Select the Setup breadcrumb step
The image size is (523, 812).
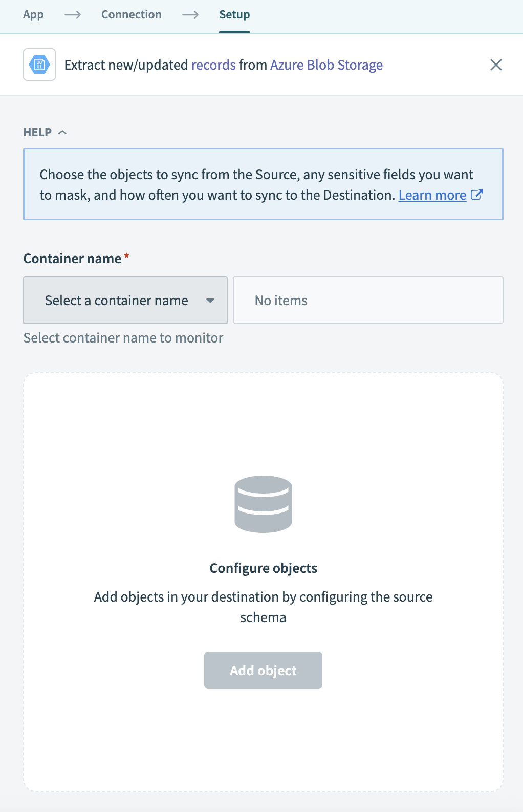(x=234, y=14)
